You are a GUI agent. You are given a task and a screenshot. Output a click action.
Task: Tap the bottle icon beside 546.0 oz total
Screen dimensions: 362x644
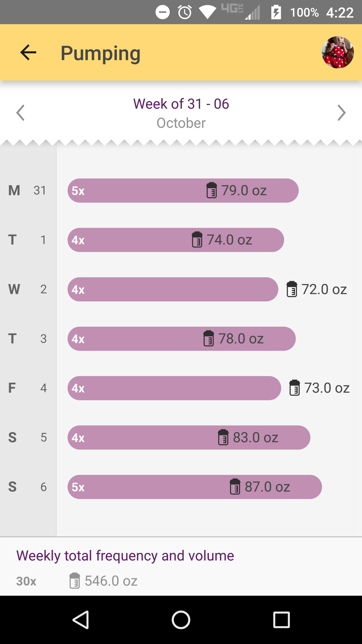point(75,581)
